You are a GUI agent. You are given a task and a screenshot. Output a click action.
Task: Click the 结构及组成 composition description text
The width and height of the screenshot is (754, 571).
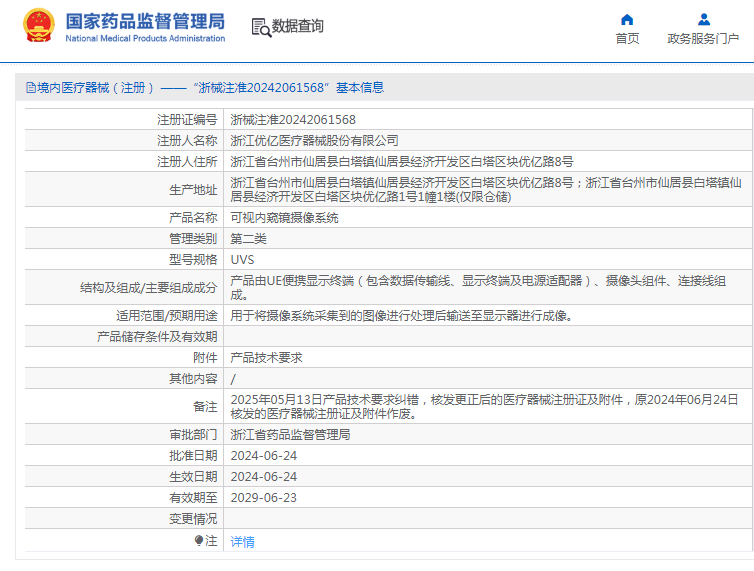coord(478,288)
